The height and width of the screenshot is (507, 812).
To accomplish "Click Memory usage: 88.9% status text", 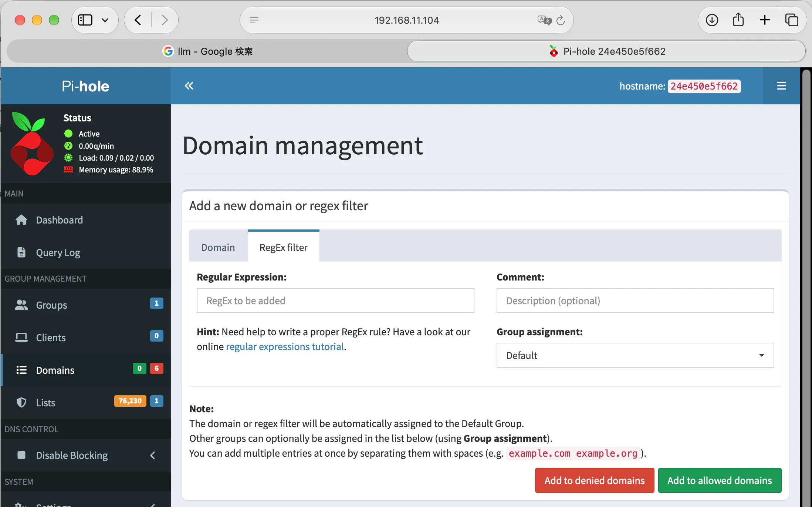I will click(116, 169).
